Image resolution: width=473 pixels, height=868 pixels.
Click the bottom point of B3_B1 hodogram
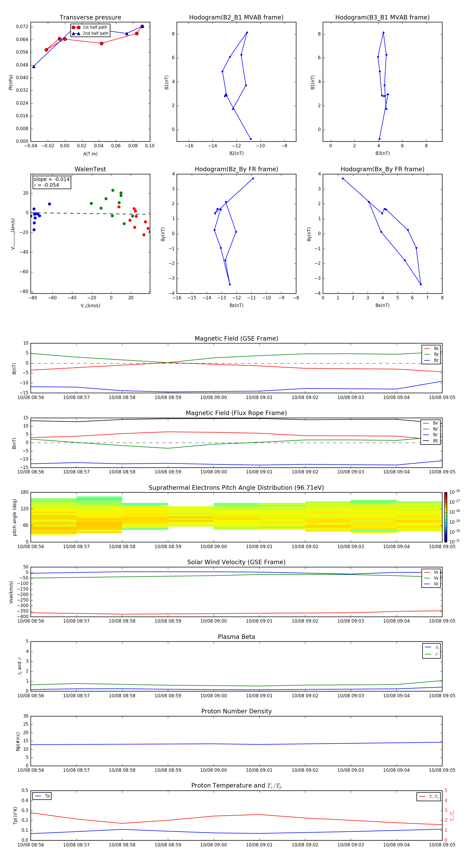click(379, 139)
